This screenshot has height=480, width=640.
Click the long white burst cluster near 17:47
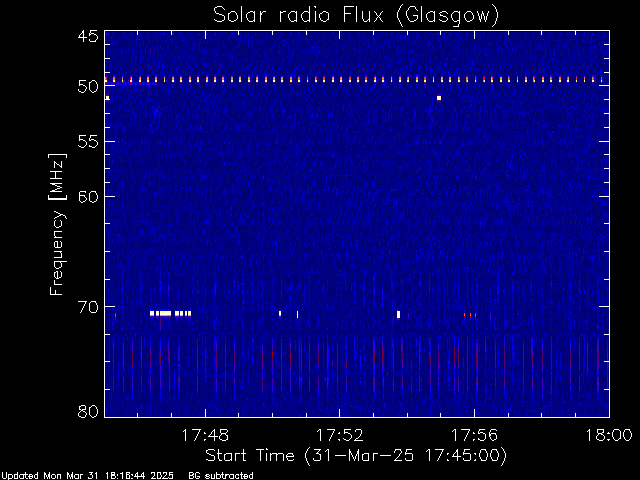(170, 313)
